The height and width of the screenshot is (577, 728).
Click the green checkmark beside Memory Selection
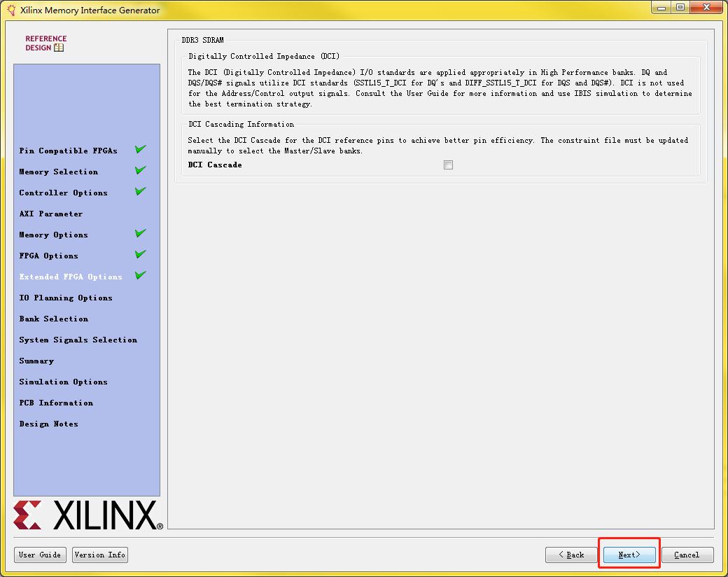[x=140, y=170]
